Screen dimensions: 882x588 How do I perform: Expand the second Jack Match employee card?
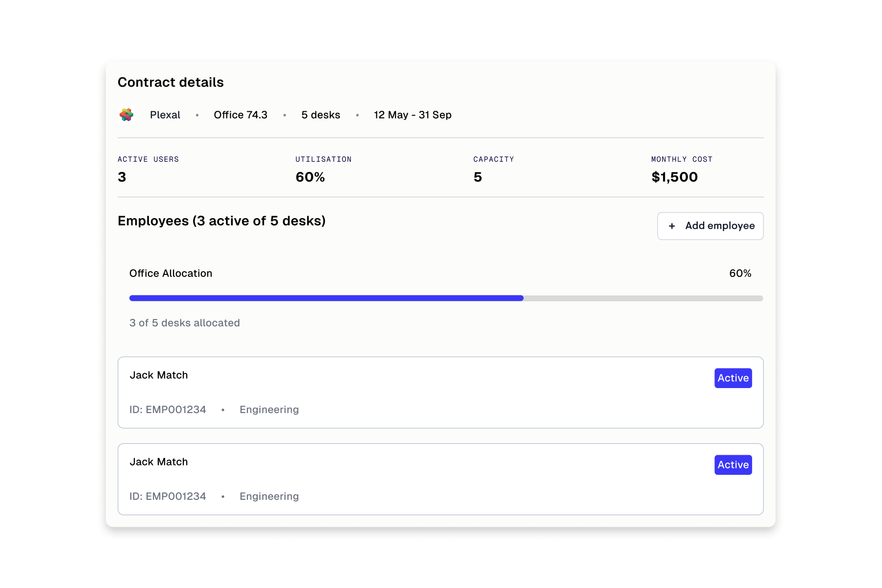[x=440, y=479]
